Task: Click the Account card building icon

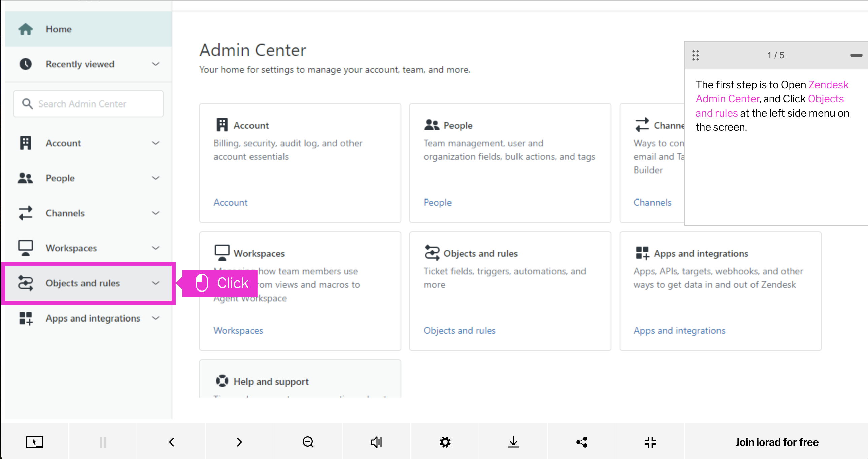Action: click(222, 125)
